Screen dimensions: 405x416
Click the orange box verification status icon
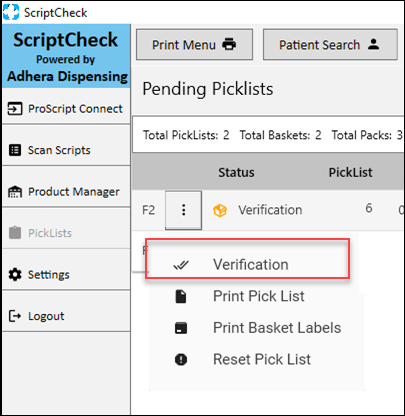click(x=220, y=210)
